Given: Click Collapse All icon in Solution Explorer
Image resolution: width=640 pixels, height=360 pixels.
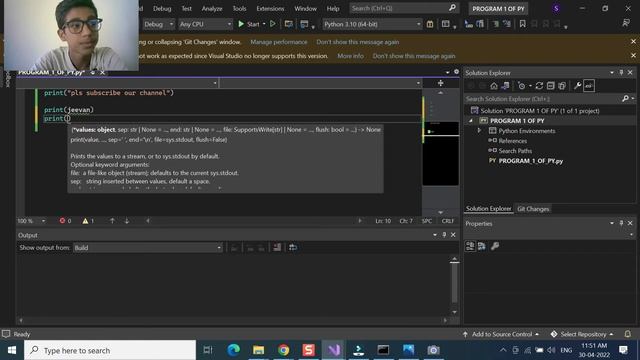Looking at the screenshot, I should click(551, 86).
